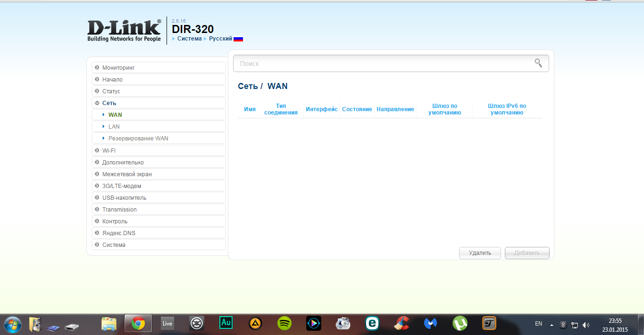Screen dimensions: 644x335
Task: Click the Тип соединения column header
Action: coord(281,109)
